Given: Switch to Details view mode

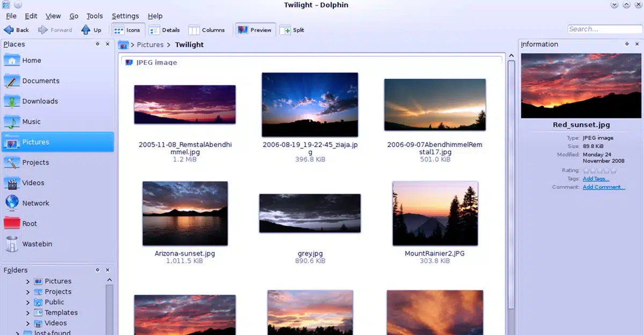Looking at the screenshot, I should 164,30.
